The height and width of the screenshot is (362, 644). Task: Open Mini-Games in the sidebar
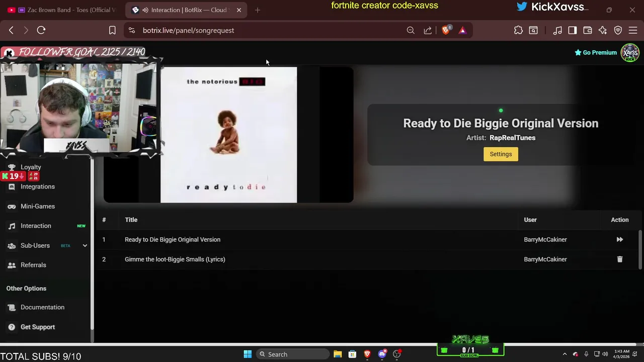[x=38, y=206]
